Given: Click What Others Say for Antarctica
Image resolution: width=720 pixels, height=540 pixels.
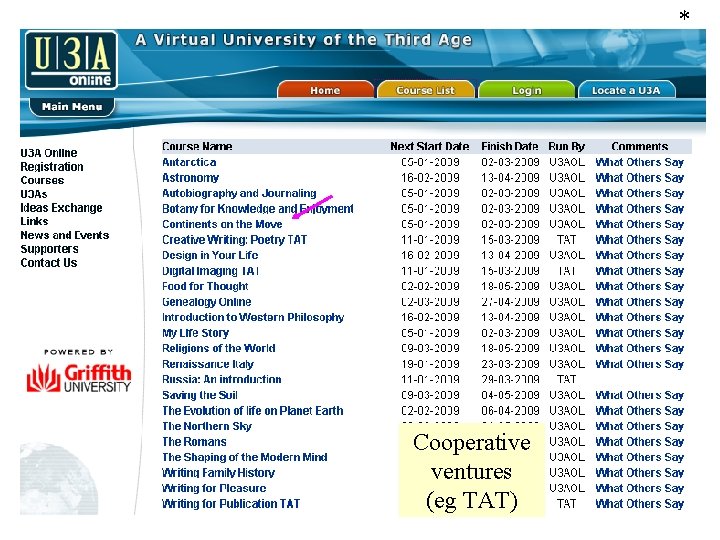Looking at the screenshot, I should [x=640, y=162].
